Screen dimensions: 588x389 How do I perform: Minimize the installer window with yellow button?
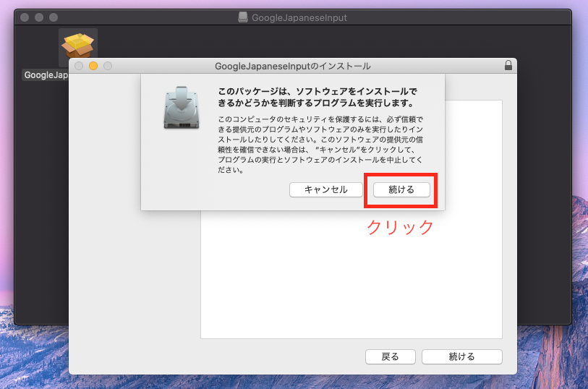click(93, 66)
